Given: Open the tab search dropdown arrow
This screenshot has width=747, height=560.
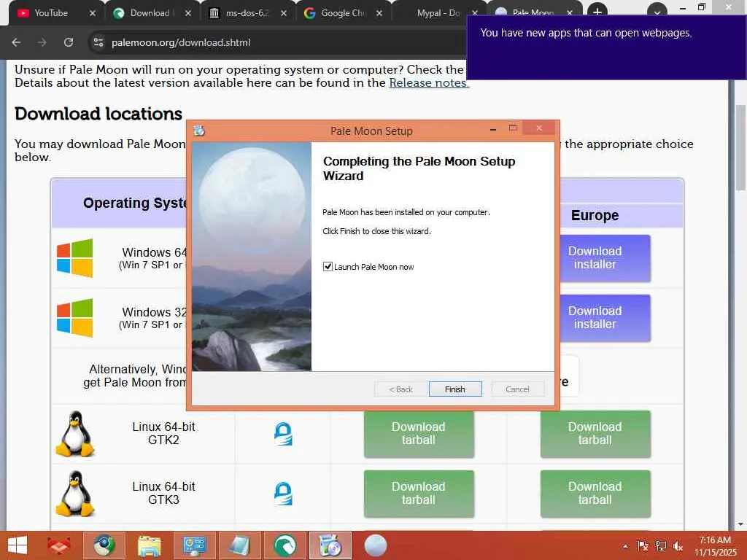Looking at the screenshot, I should coord(657,12).
